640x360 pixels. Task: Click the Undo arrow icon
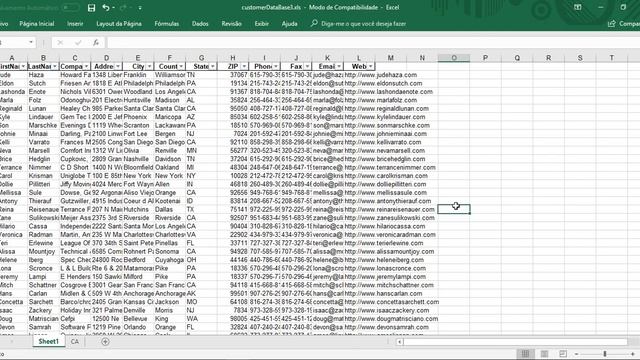[106, 8]
